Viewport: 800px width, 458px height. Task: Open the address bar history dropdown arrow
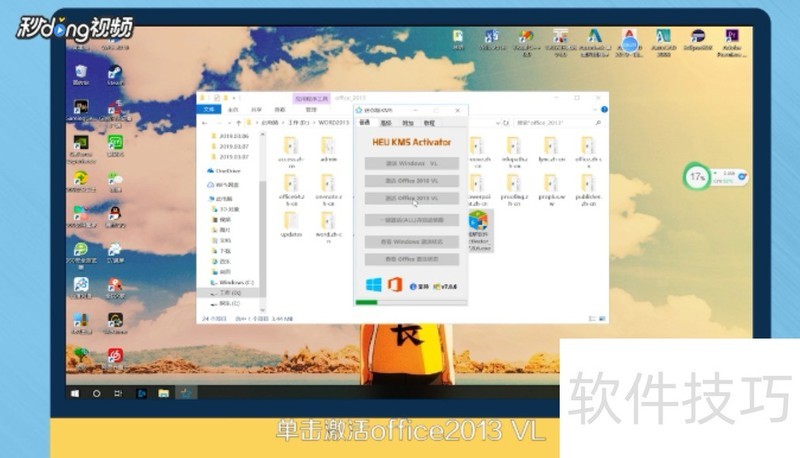tap(498, 123)
